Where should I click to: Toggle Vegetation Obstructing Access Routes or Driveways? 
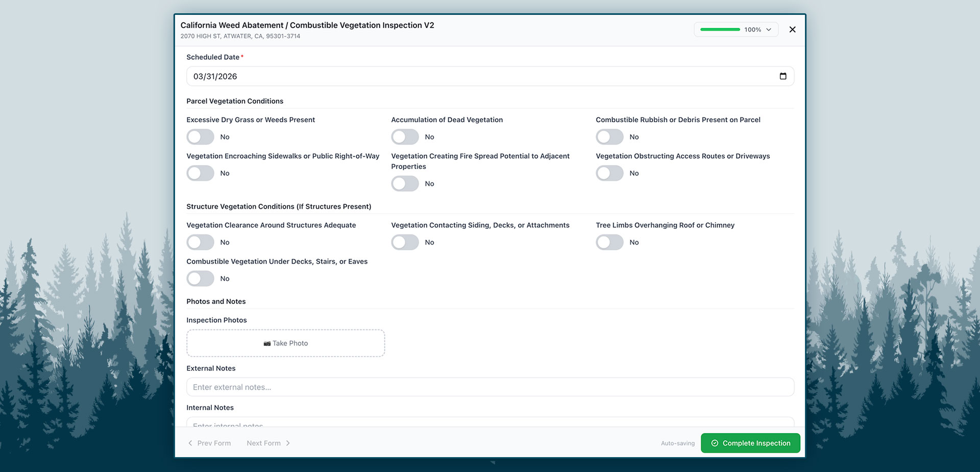pos(609,173)
